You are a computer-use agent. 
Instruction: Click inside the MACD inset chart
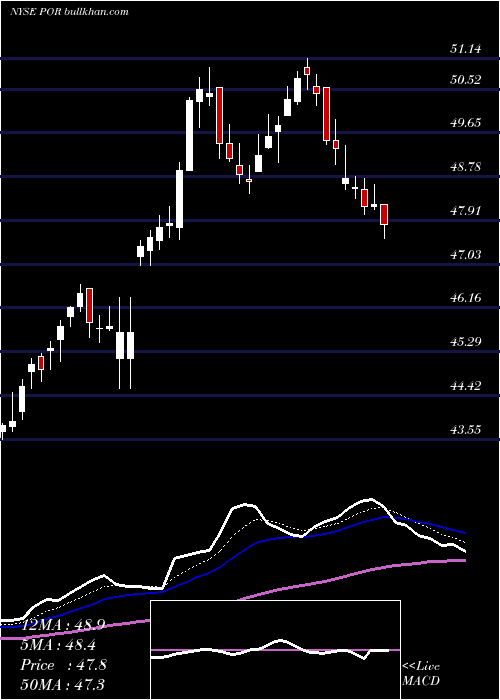275,650
